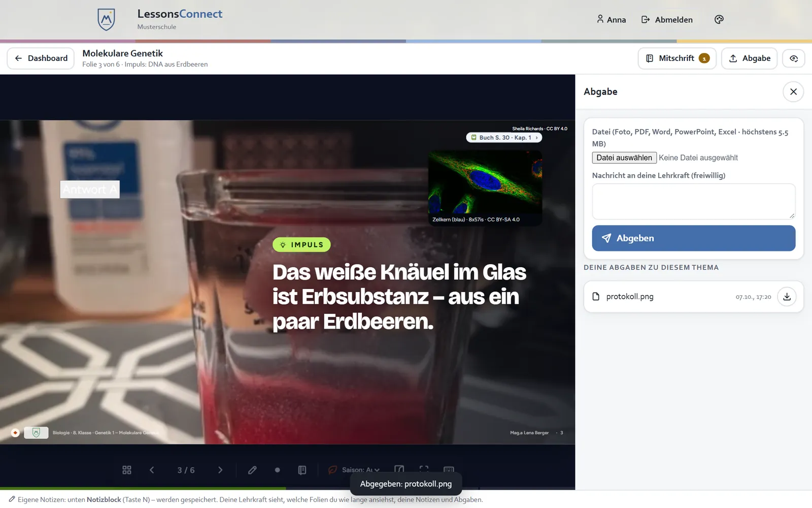The width and height of the screenshot is (812, 508).
Task: Expand the Saison dropdown
Action: [360, 470]
